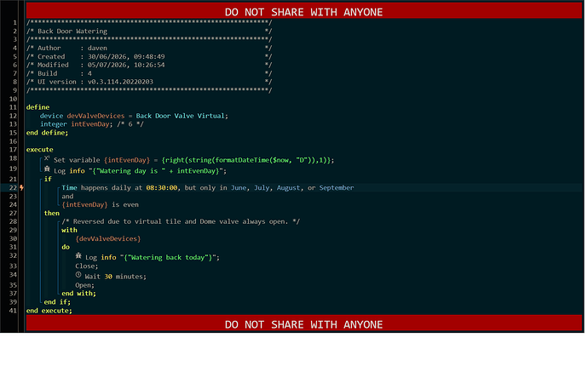Screen dimensions: 588x366
Task: Click the Close; command statement
Action: 87,266
